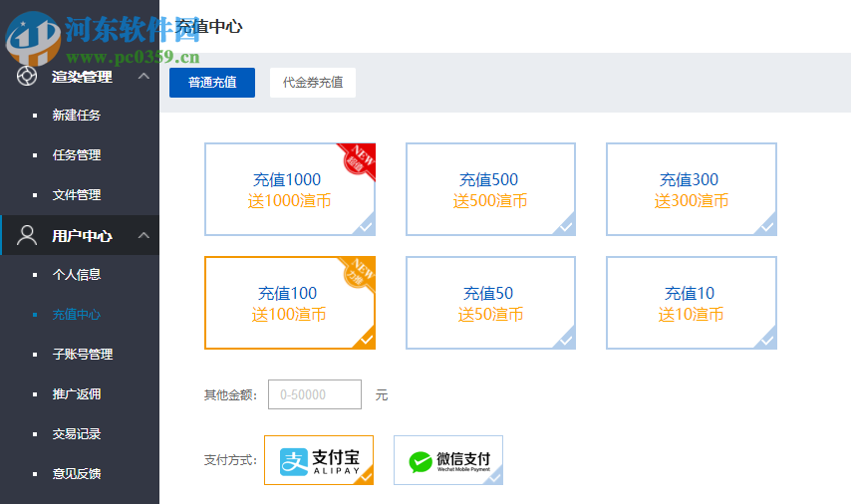The width and height of the screenshot is (851, 504).
Task: Select the 充值50 recharge option
Action: point(490,303)
